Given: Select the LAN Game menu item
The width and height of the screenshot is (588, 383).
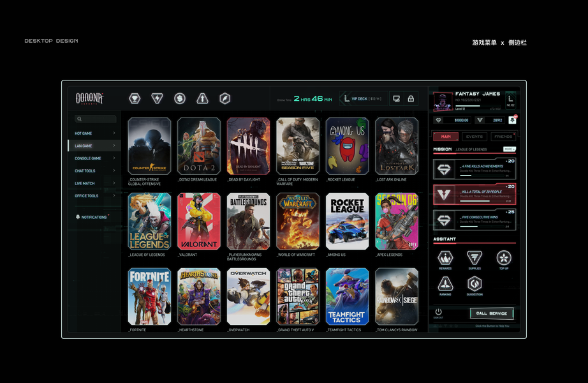Looking at the screenshot, I should pyautogui.click(x=94, y=146).
